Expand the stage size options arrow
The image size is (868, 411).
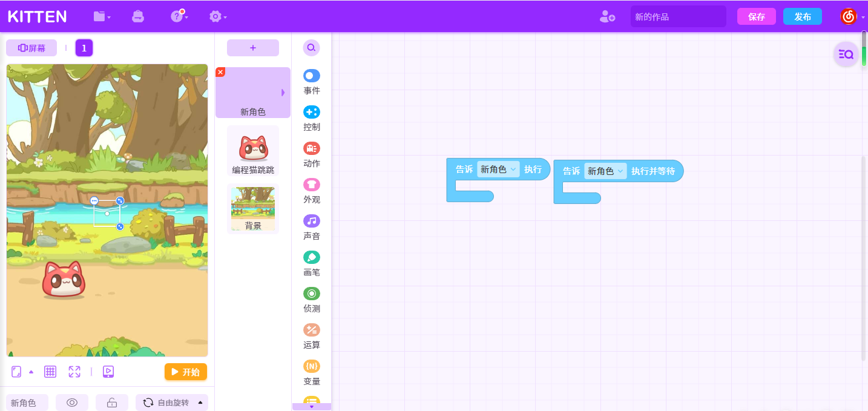tap(31, 372)
